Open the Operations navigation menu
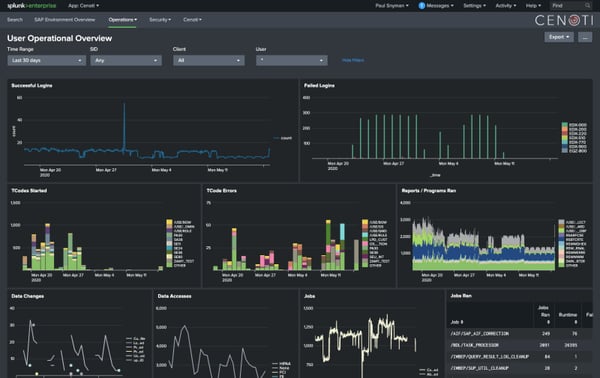 [122, 20]
